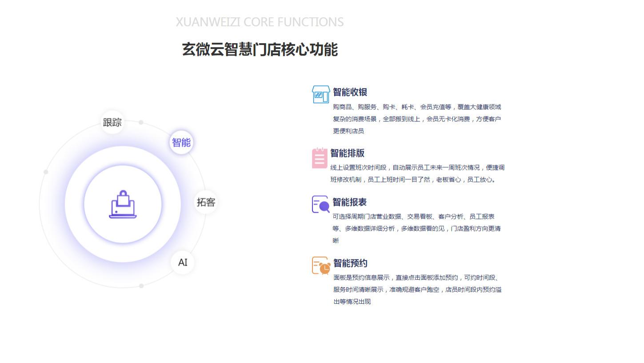Expand the 智能报表 feature details
The height and width of the screenshot is (363, 644).
349,202
